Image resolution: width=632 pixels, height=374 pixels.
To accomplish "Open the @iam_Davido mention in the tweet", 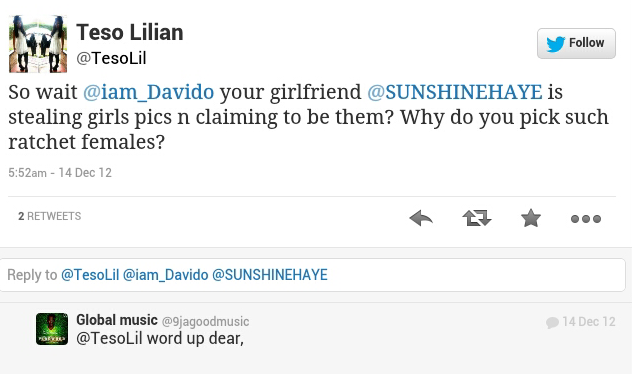I will pyautogui.click(x=148, y=92).
